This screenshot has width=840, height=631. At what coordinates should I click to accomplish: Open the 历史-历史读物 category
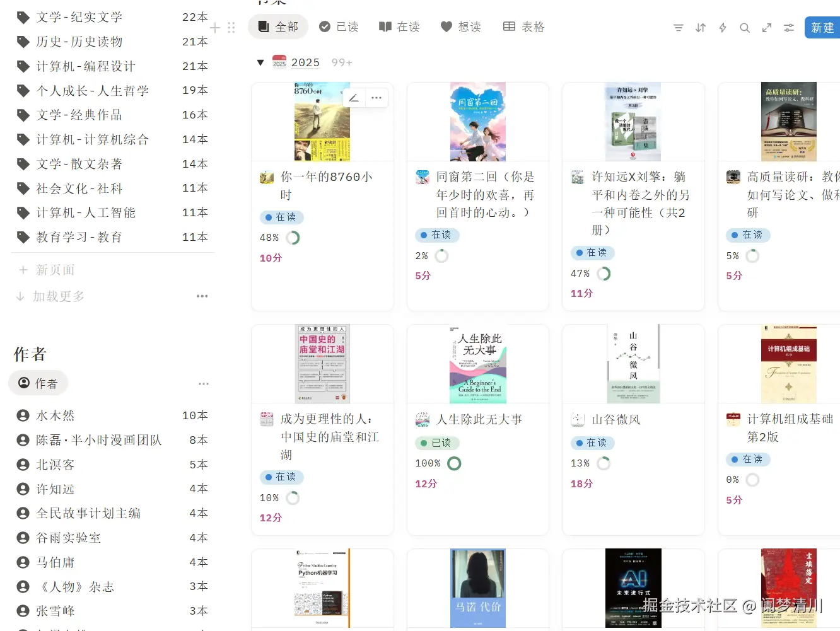point(112,42)
